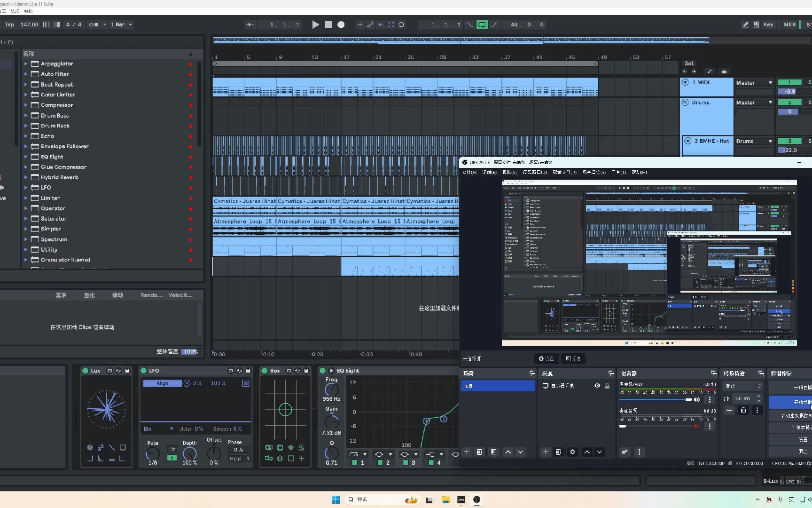The height and width of the screenshot is (508, 812).
Task: Toggle the OBS source lock icon
Action: click(x=607, y=386)
